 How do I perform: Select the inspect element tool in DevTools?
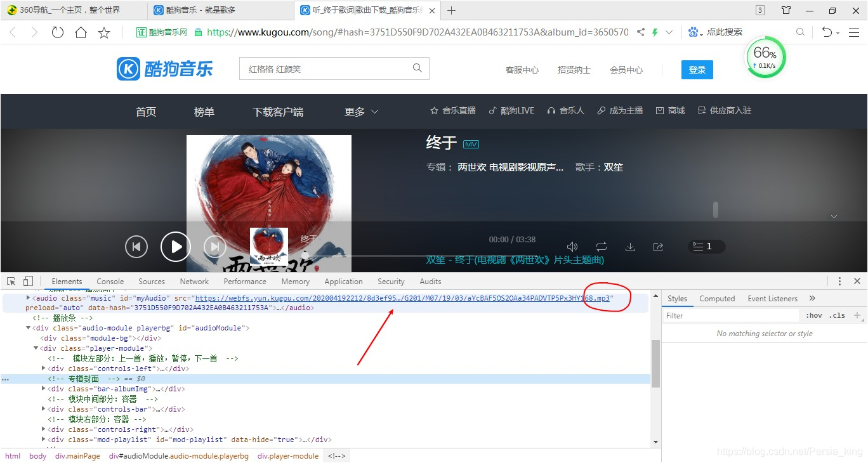(x=10, y=280)
